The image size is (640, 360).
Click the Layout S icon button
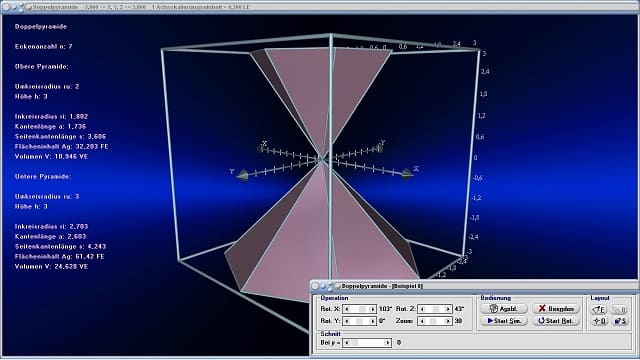(x=620, y=321)
